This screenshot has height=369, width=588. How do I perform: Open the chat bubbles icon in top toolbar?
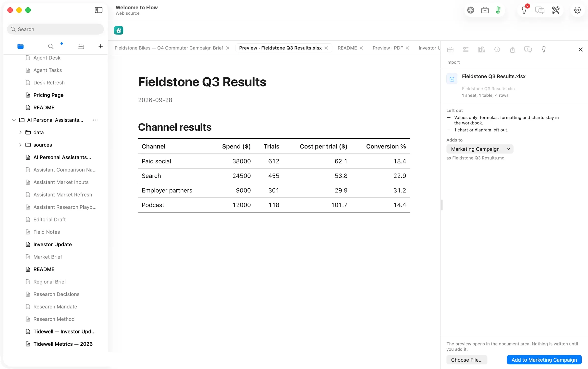pyautogui.click(x=540, y=10)
